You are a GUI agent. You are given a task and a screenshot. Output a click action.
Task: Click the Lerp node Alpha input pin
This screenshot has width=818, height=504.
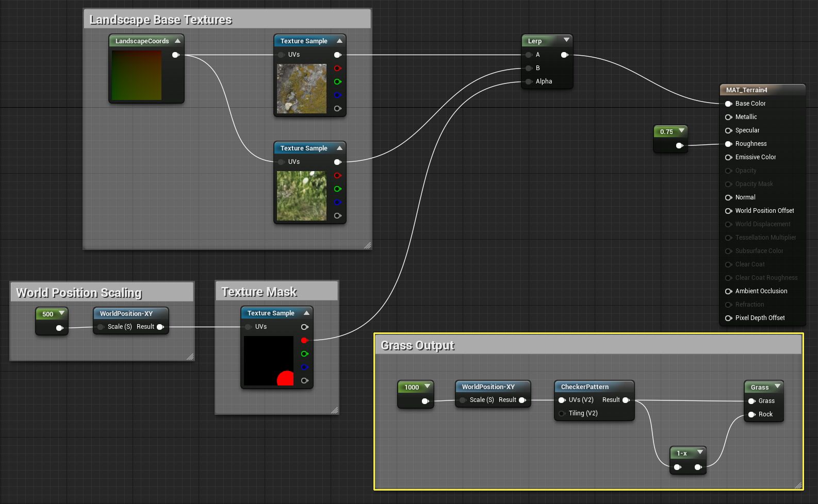529,81
